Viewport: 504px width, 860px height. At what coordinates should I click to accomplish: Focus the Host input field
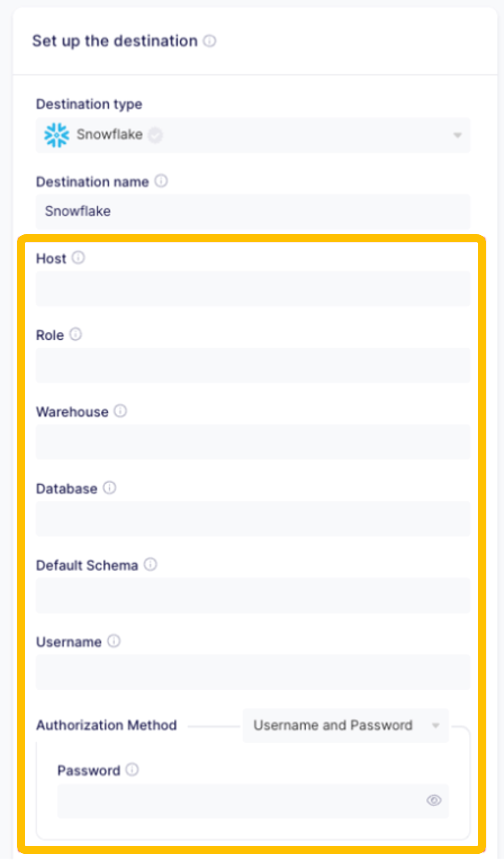pyautogui.click(x=253, y=288)
